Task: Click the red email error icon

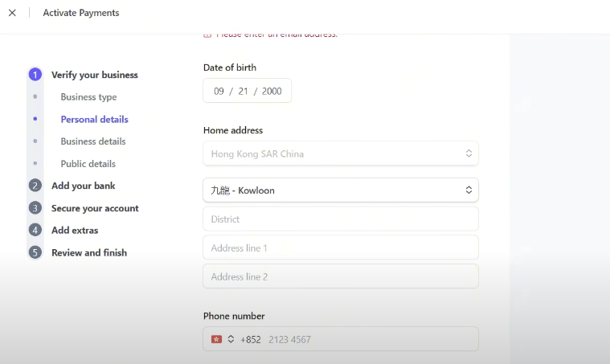Action: 207,35
